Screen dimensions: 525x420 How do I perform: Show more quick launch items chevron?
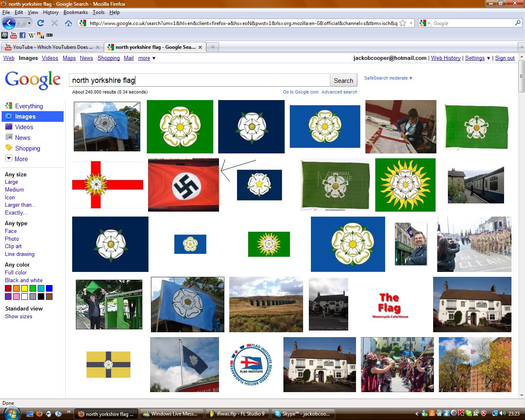(68, 411)
